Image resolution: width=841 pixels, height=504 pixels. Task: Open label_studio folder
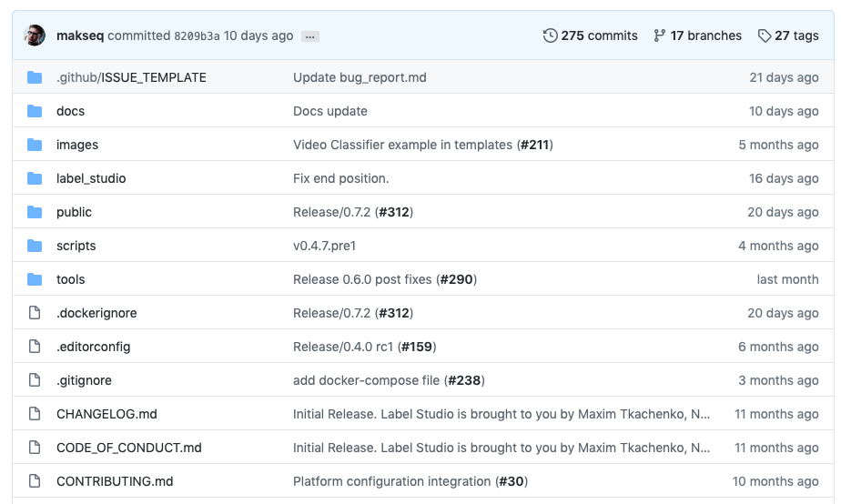click(91, 178)
